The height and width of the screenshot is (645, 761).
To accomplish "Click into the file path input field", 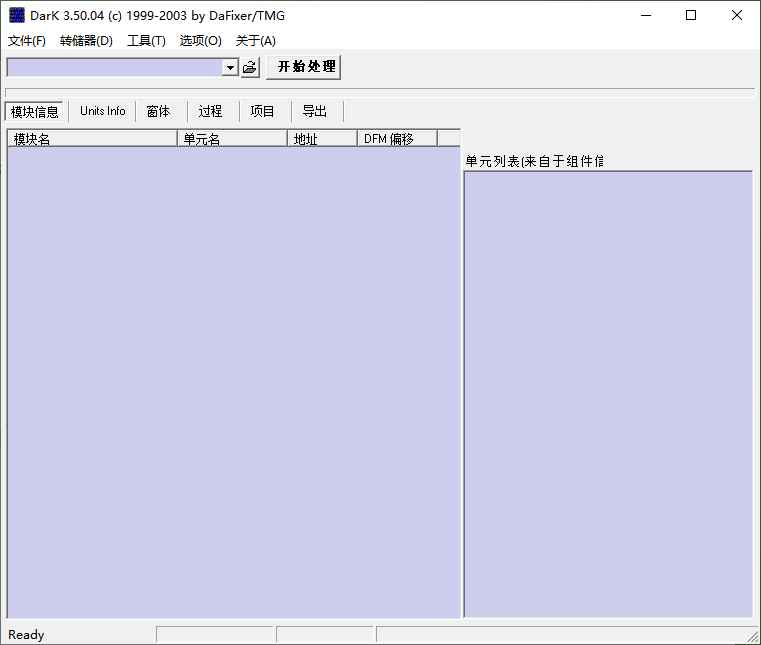I will coord(115,67).
